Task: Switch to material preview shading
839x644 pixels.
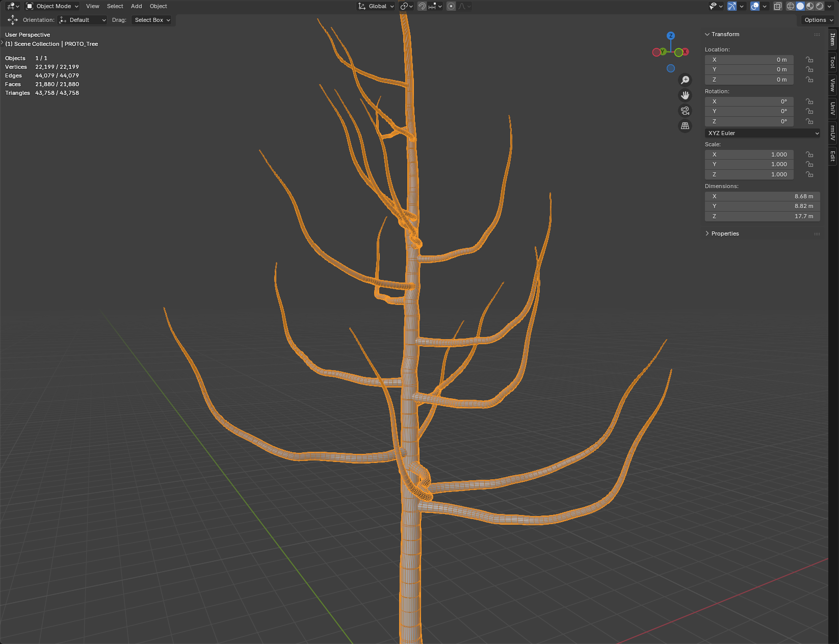Action: tap(810, 6)
